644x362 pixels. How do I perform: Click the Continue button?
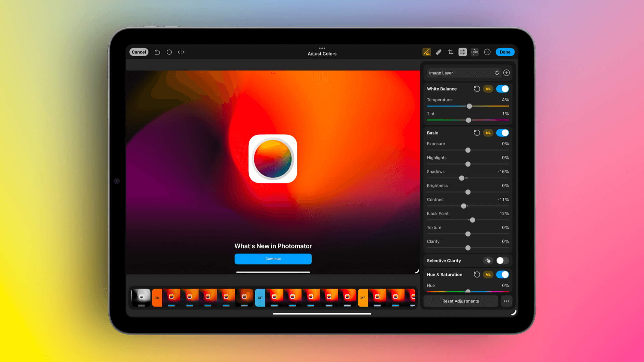point(273,259)
